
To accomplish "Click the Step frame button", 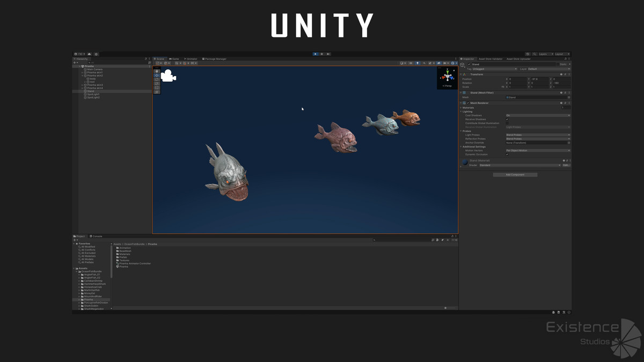I will [x=328, y=54].
